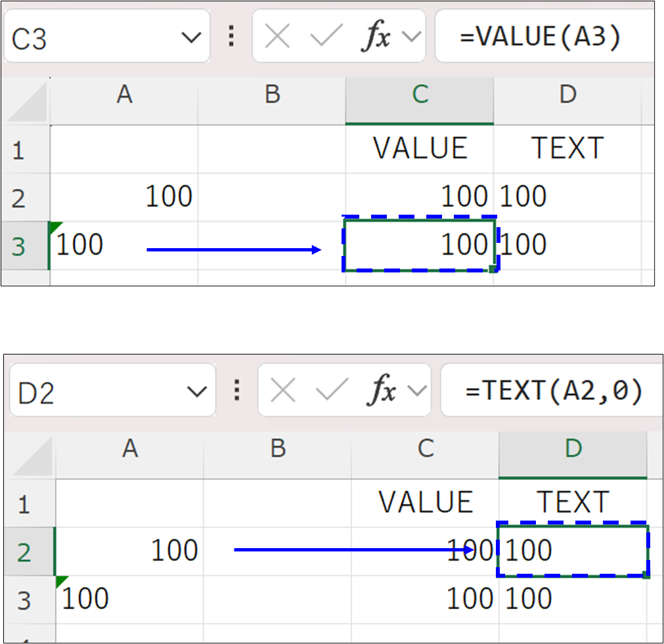
Task: Open the chevron dropdown next to fx by =VALUE(A3)
Action: (411, 38)
